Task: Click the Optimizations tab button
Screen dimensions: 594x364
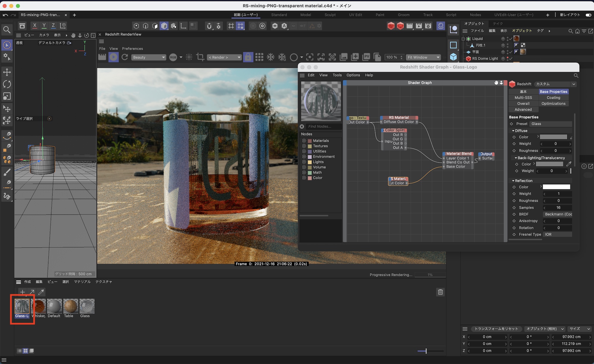Action: [x=553, y=104]
